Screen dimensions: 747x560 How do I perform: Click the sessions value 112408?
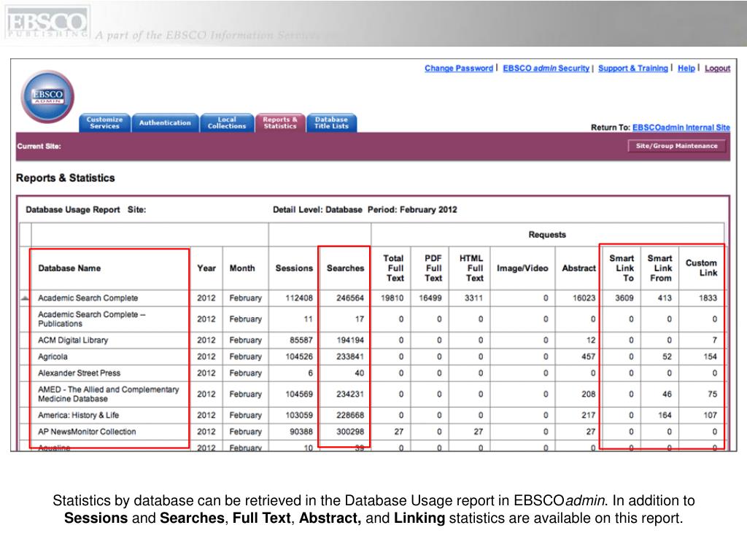coord(299,298)
